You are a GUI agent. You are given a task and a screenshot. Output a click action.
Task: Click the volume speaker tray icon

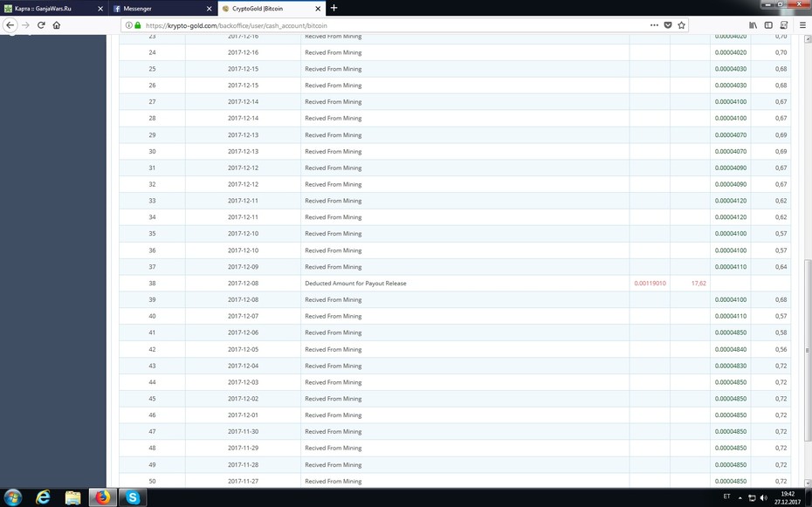coord(764,497)
